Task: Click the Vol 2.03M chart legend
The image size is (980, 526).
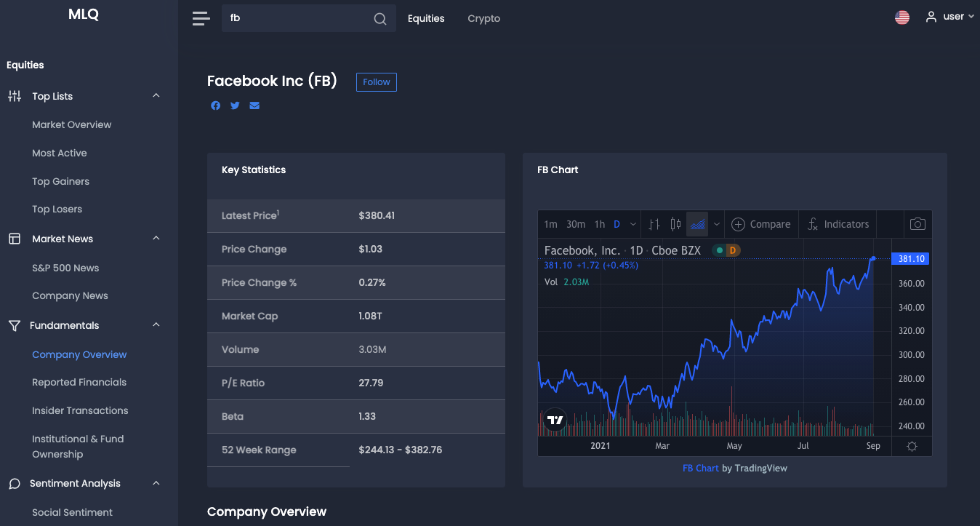Action: pos(567,282)
